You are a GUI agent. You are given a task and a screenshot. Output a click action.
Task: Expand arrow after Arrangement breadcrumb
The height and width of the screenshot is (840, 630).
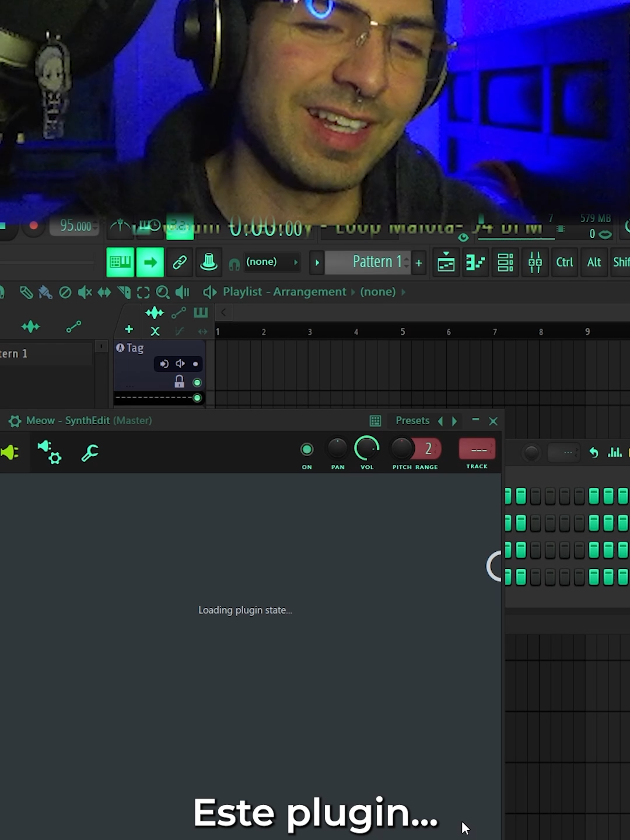click(x=353, y=292)
